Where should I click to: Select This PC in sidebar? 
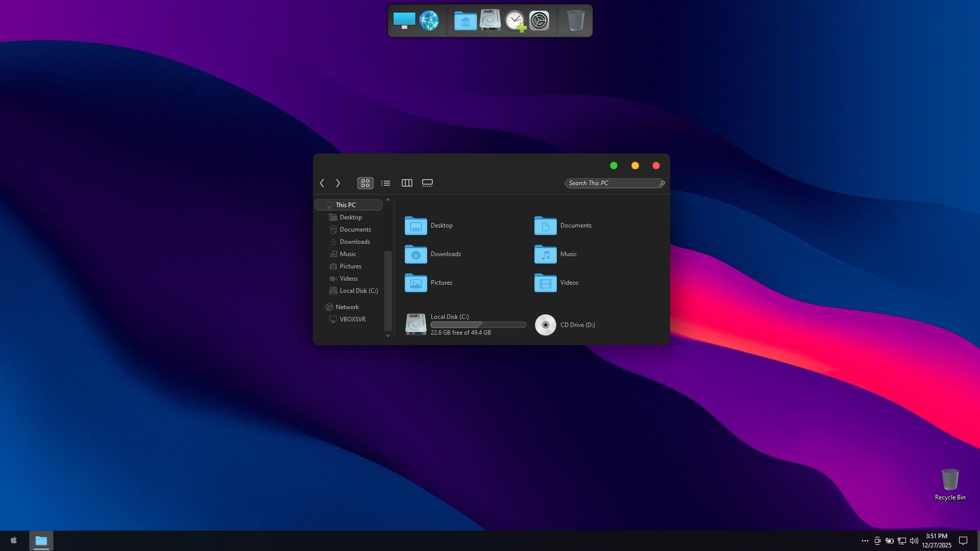click(x=346, y=205)
